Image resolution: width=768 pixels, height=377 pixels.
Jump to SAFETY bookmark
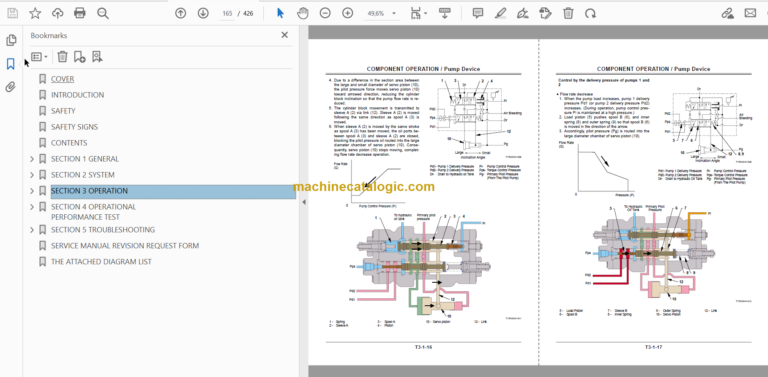[63, 111]
